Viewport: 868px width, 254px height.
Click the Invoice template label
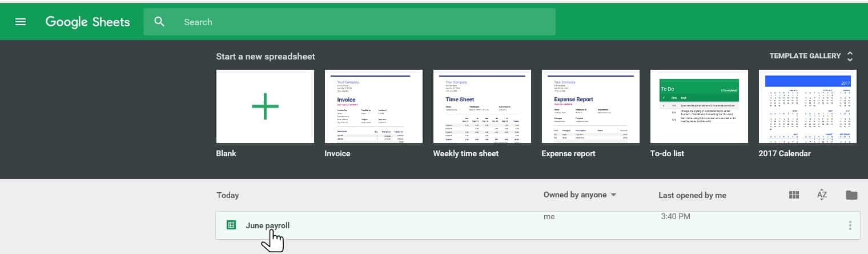pos(337,153)
